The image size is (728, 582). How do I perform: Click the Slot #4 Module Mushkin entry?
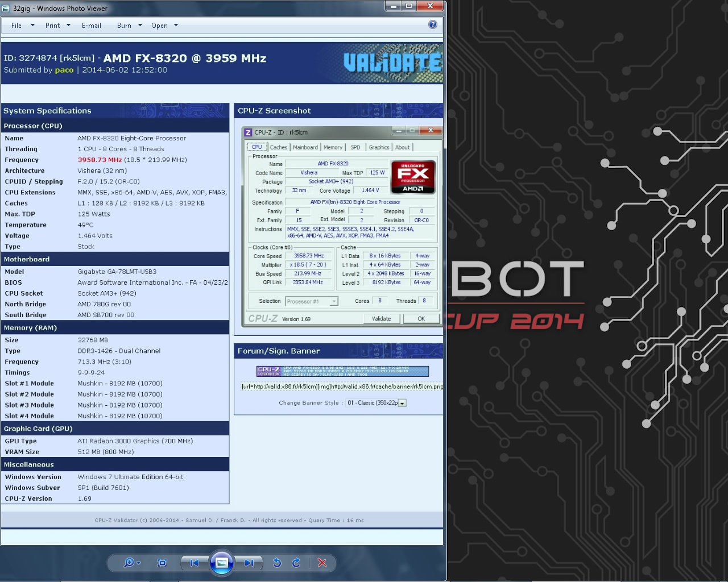[x=120, y=415]
